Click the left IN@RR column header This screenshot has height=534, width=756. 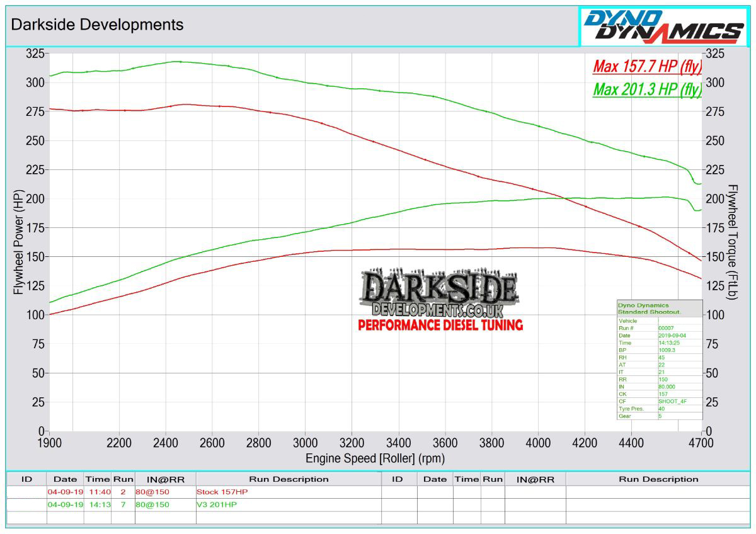pyautogui.click(x=165, y=479)
